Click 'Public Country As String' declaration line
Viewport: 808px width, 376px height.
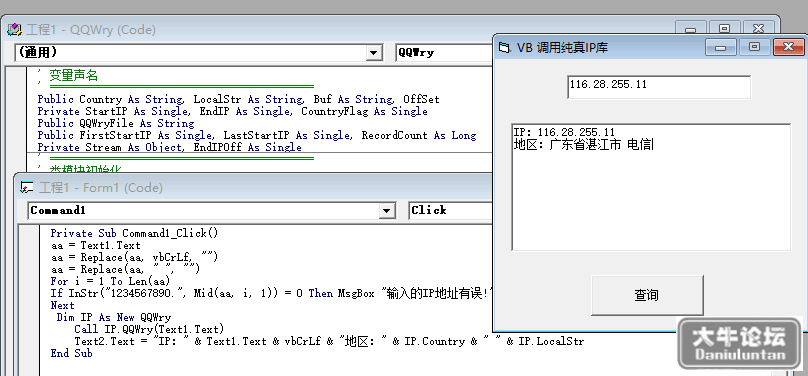click(239, 99)
